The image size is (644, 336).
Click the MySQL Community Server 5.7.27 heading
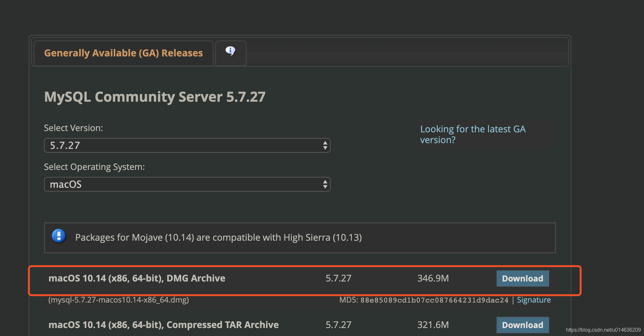155,97
